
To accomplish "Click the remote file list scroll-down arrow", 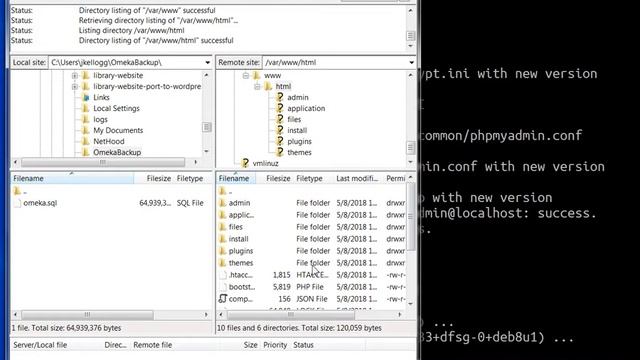I will pos(411,304).
